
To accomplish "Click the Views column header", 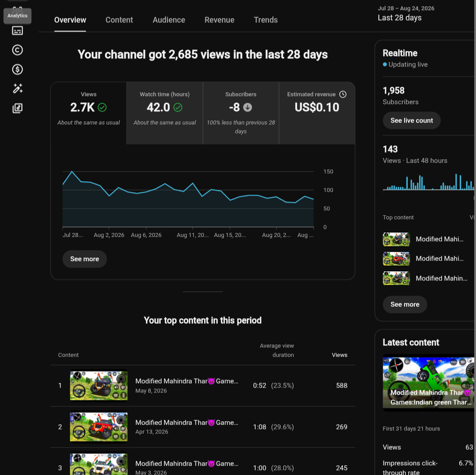I will [339, 355].
